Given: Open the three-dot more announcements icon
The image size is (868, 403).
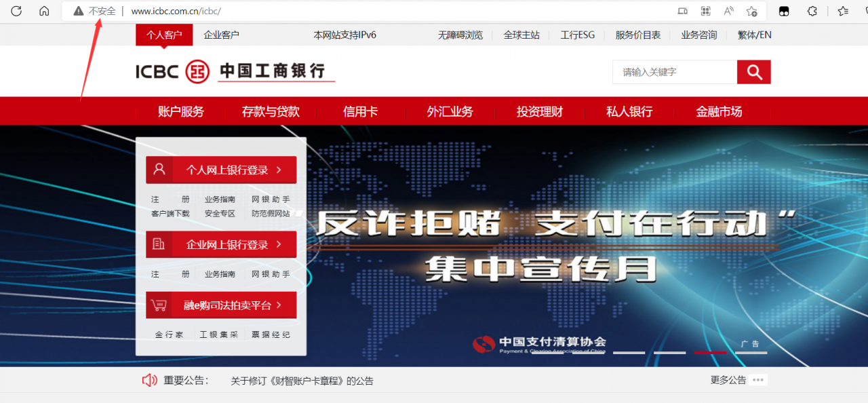Looking at the screenshot, I should (758, 380).
